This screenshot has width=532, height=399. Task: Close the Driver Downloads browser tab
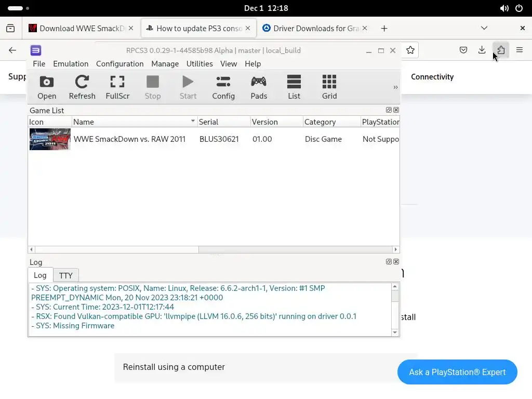(x=365, y=28)
